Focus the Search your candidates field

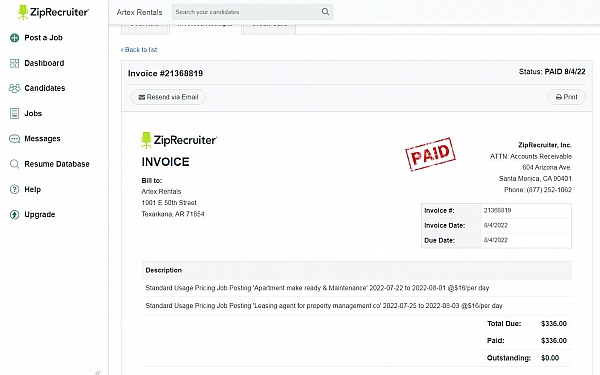247,12
